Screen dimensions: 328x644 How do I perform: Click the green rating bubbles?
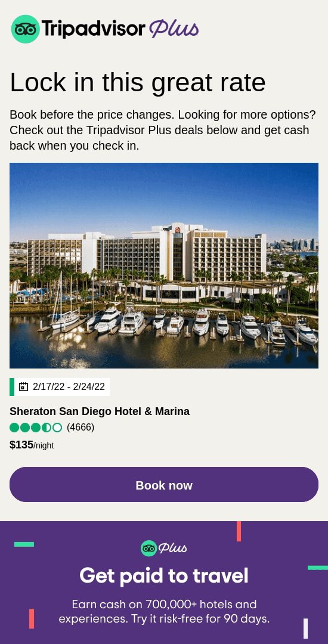tap(36, 428)
